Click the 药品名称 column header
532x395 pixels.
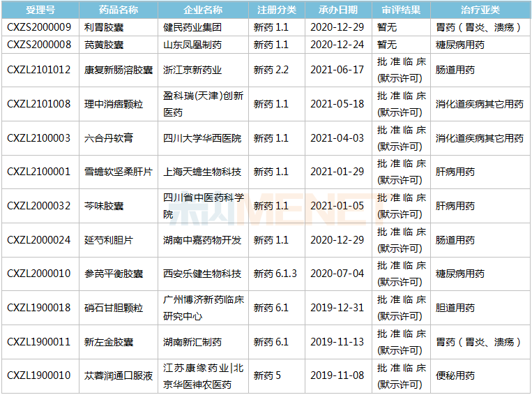[119, 10]
